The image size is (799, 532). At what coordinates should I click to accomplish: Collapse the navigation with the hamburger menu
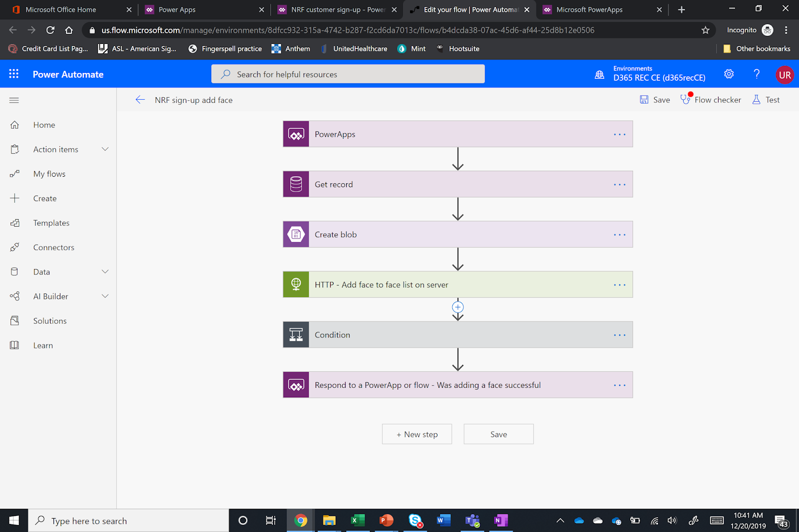(x=14, y=100)
